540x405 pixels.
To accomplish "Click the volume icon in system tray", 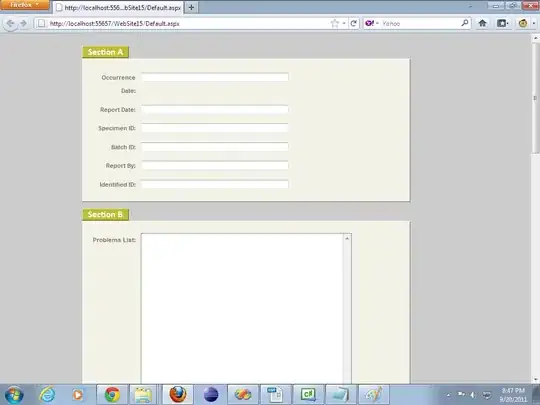I will pyautogui.click(x=473, y=395).
